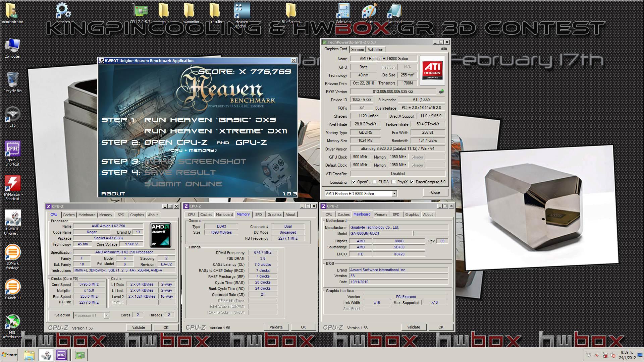Screen dimensions: 644x362
Task: Open SPD tab in the CPU-Z Memory window
Action: [258, 215]
